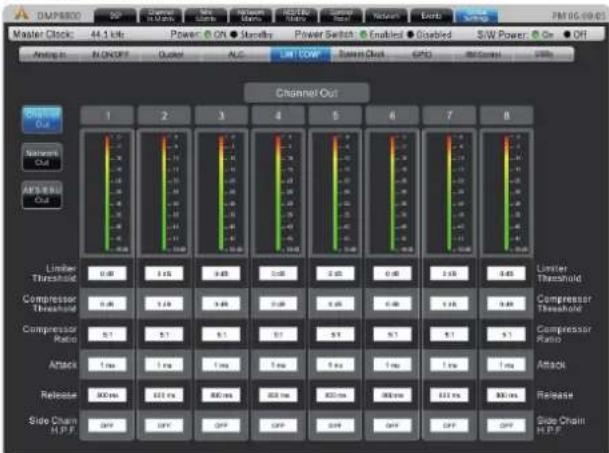Switch to the ALC sub-tab
This screenshot has height=453, width=609.
(x=236, y=54)
